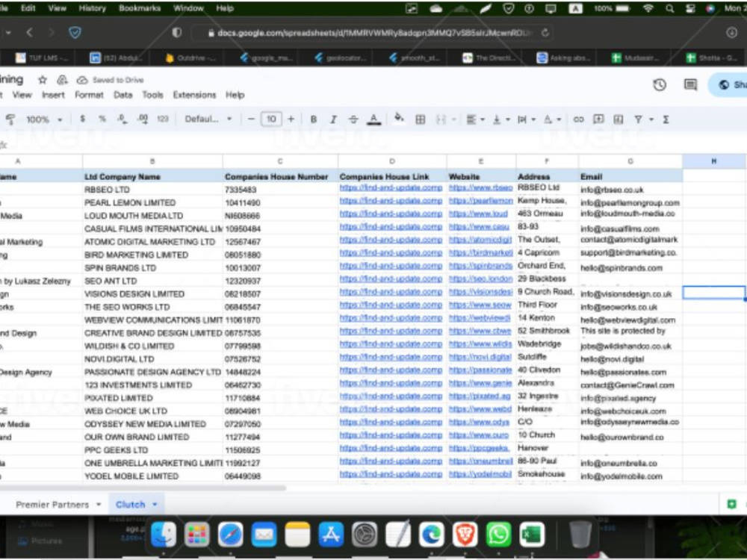Open the View menu in Sheets
This screenshot has width=747, height=560.
(x=22, y=95)
